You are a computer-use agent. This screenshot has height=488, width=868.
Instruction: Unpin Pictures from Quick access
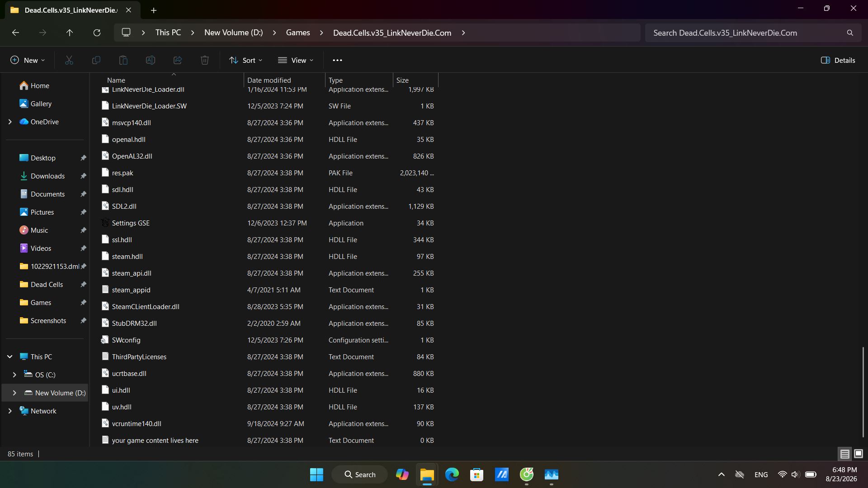(83, 212)
